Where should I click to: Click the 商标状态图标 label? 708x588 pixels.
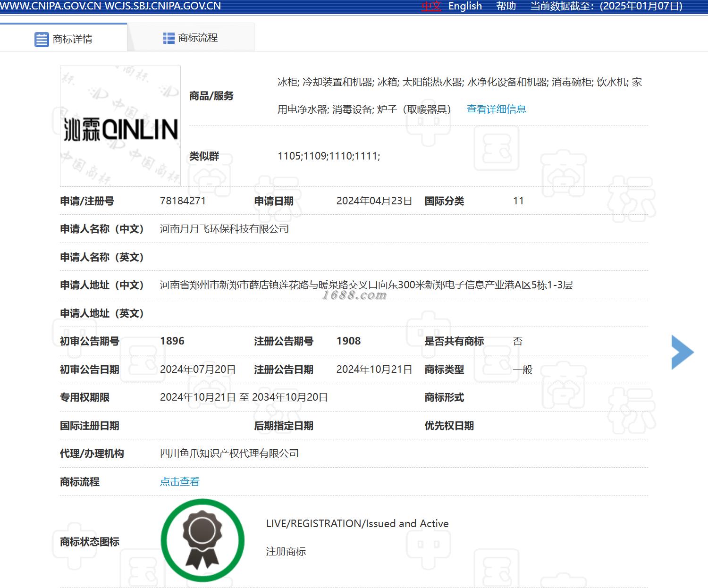90,542
